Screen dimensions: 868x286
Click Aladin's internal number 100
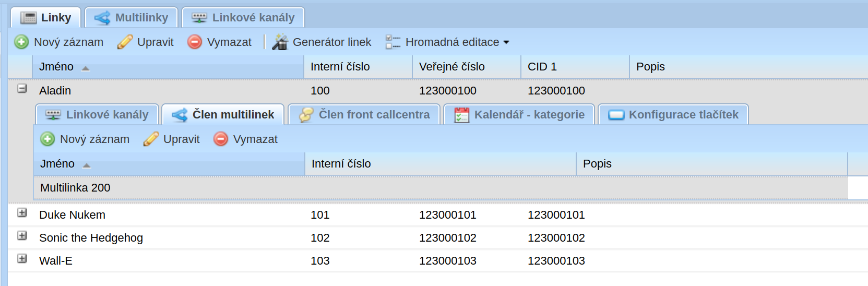320,91
